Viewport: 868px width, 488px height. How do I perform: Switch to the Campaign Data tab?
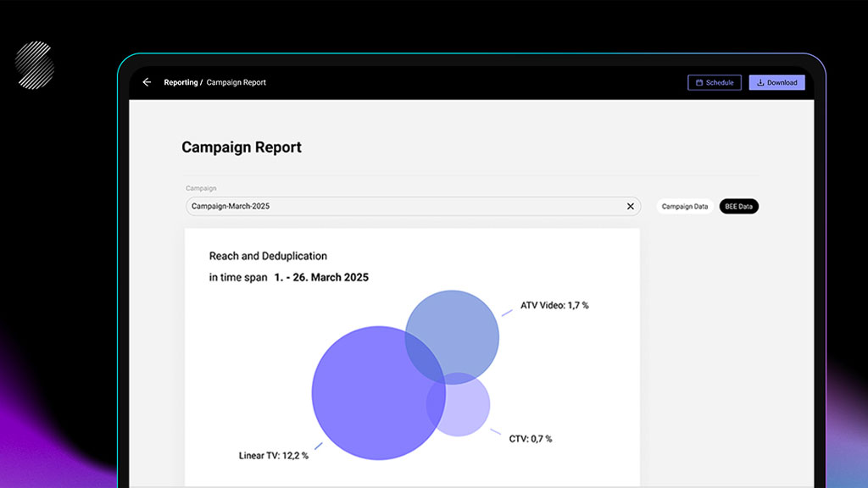(684, 206)
